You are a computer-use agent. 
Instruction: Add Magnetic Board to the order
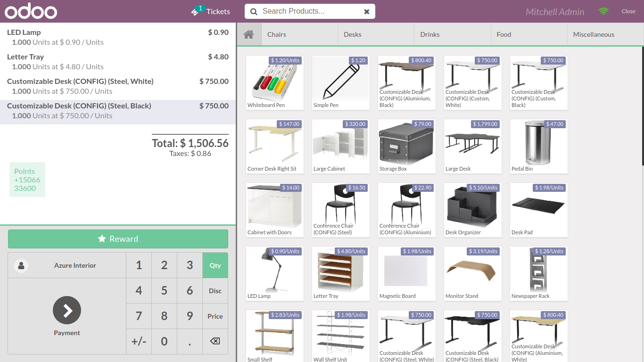(407, 274)
